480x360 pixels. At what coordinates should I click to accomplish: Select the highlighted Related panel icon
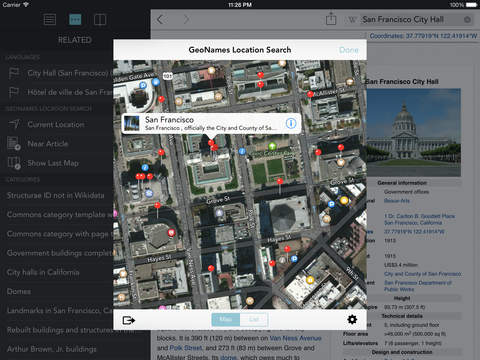75,19
